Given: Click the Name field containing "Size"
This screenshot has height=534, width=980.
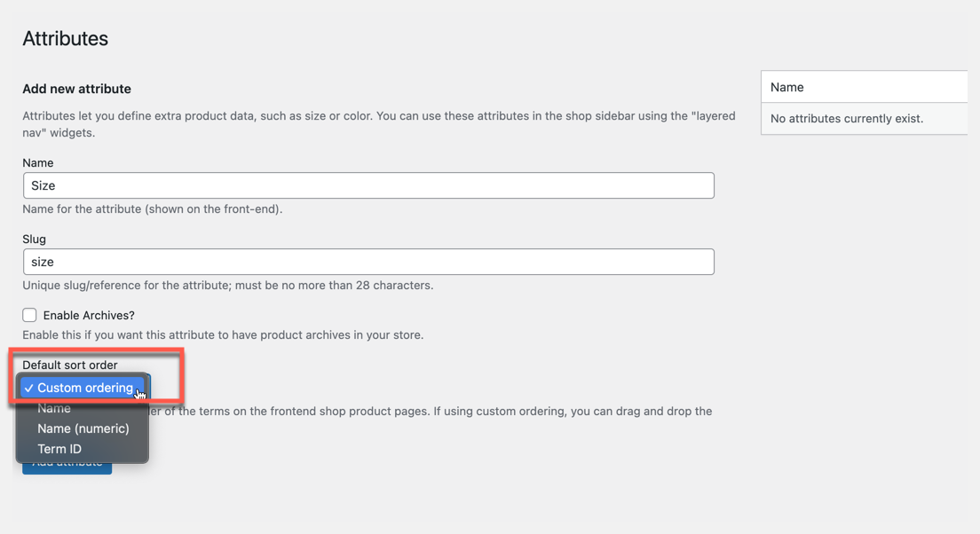Looking at the screenshot, I should tap(368, 185).
